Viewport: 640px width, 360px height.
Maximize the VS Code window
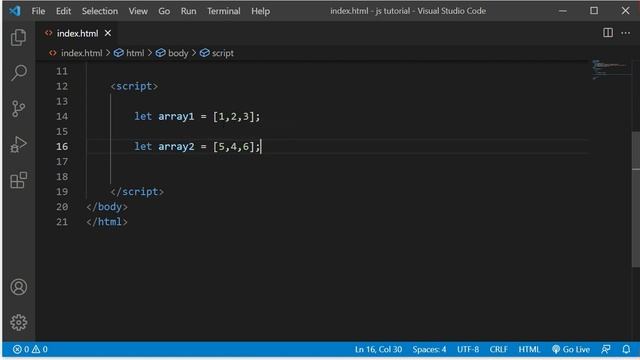(x=594, y=11)
